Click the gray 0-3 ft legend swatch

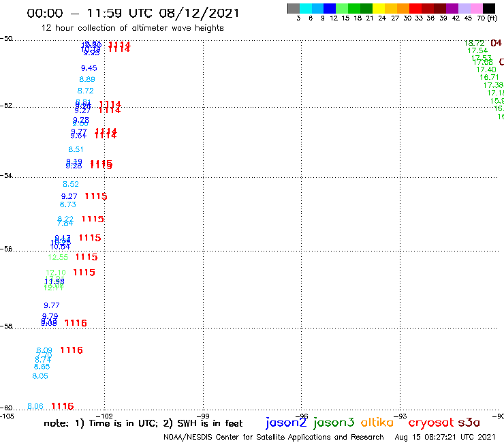click(294, 8)
